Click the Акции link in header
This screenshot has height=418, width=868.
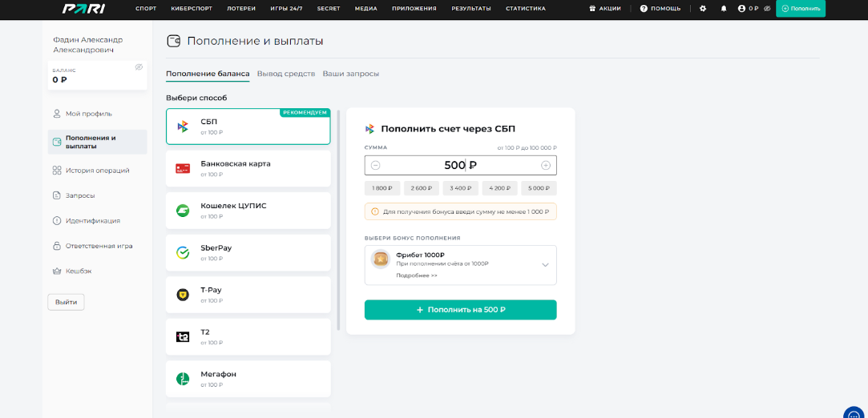(610, 8)
